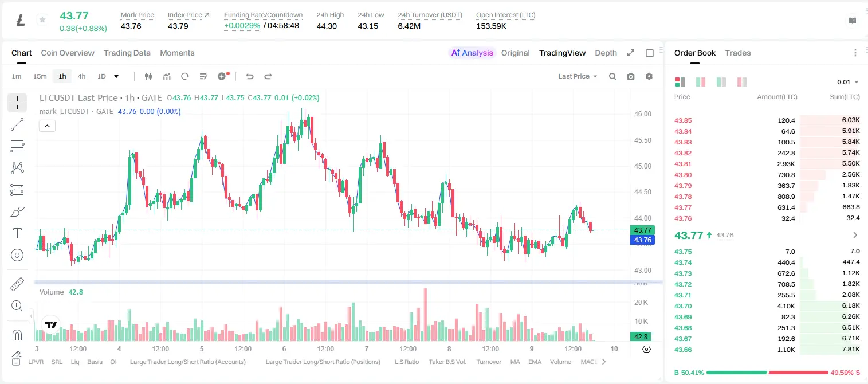Select the text annotation tool
The height and width of the screenshot is (384, 868).
(17, 233)
